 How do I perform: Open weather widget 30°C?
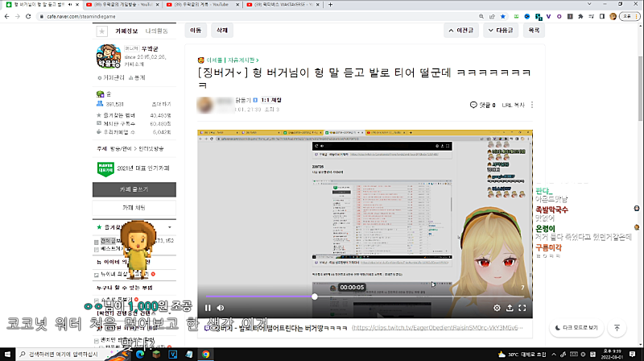point(522,354)
